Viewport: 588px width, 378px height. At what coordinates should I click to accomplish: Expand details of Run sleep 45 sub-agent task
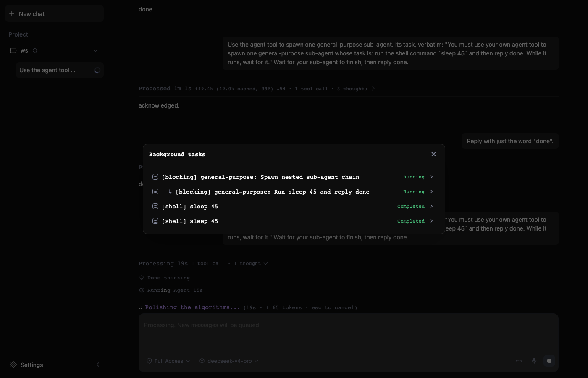click(431, 192)
